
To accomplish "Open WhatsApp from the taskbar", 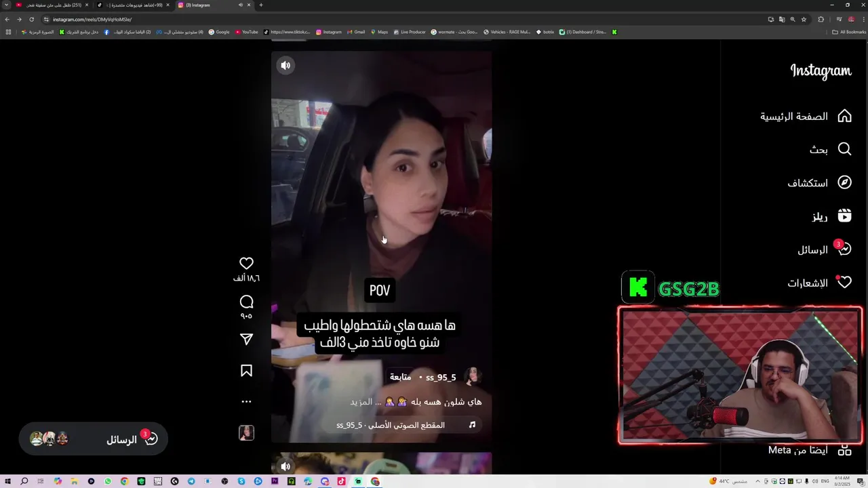I will coord(108,481).
